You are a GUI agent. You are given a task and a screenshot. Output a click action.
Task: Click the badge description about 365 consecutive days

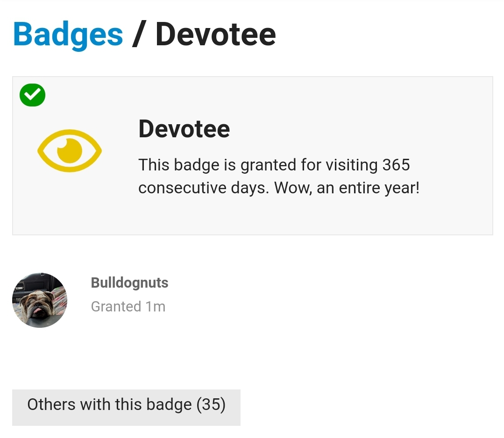point(279,176)
